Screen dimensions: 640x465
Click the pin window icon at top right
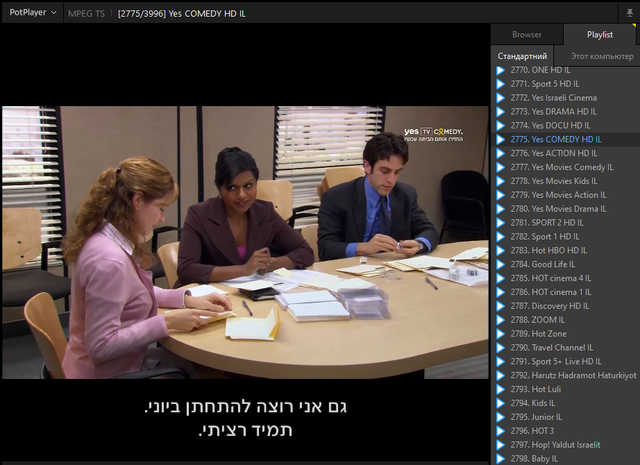(629, 13)
